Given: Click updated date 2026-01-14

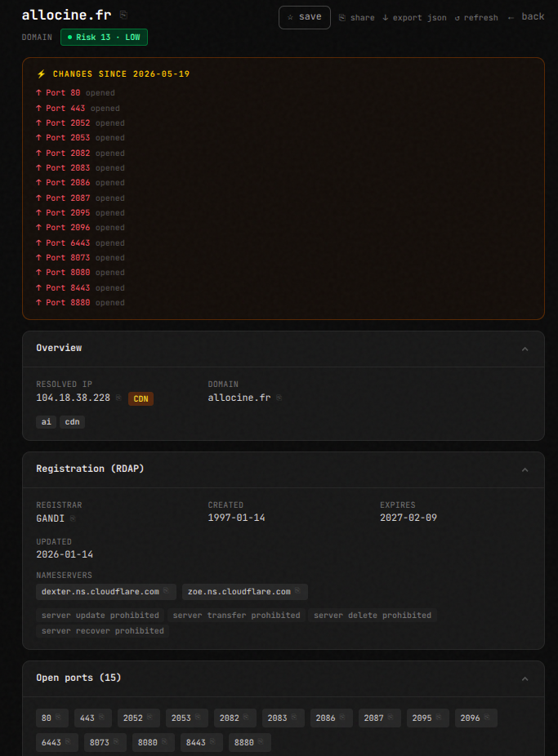Looking at the screenshot, I should point(65,554).
